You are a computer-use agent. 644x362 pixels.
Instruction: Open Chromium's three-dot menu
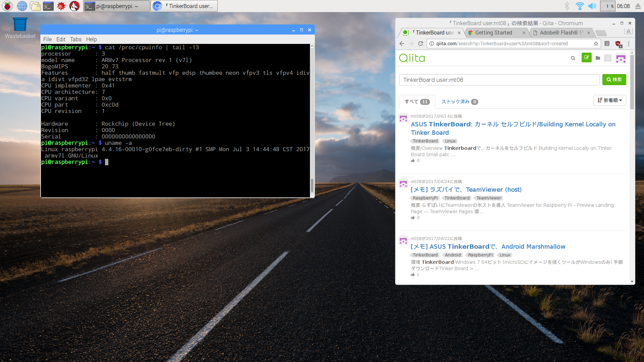[629, 44]
